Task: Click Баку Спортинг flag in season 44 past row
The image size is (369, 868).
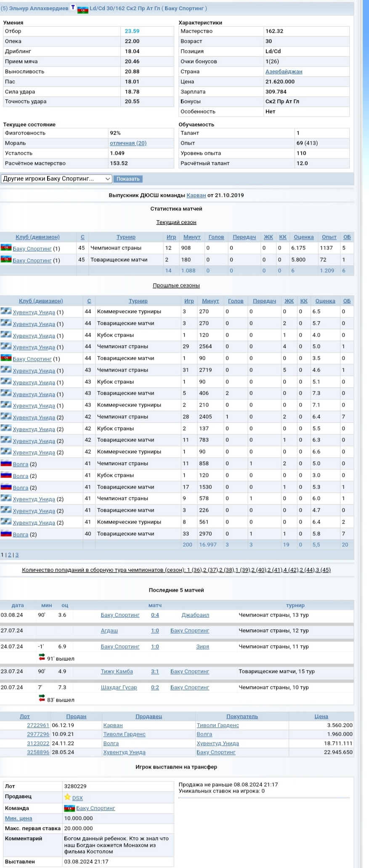Action: coord(6,358)
